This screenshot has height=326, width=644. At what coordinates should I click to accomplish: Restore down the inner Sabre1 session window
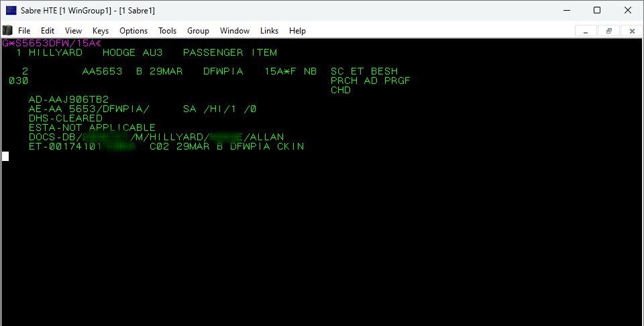(609, 31)
